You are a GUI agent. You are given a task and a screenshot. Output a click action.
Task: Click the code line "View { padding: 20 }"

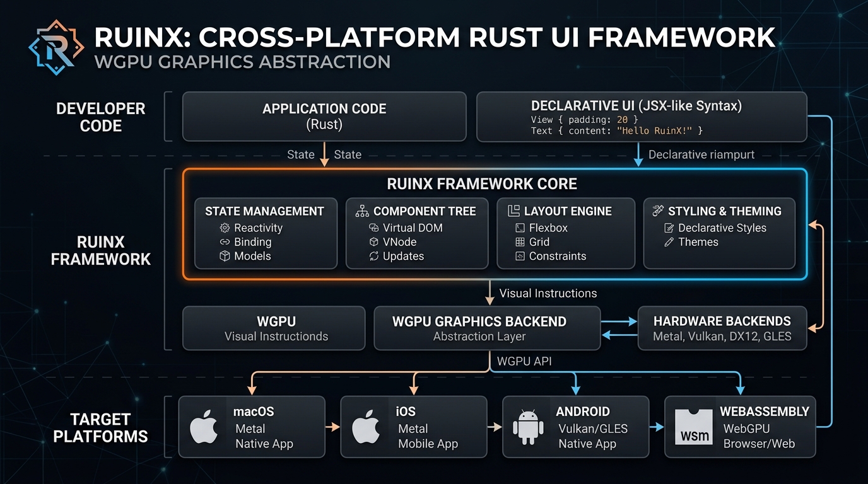pyautogui.click(x=585, y=119)
